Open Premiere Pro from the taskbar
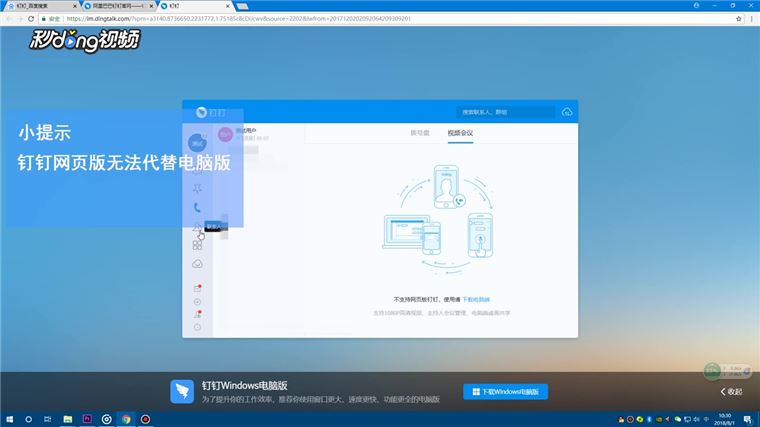 coord(87,419)
